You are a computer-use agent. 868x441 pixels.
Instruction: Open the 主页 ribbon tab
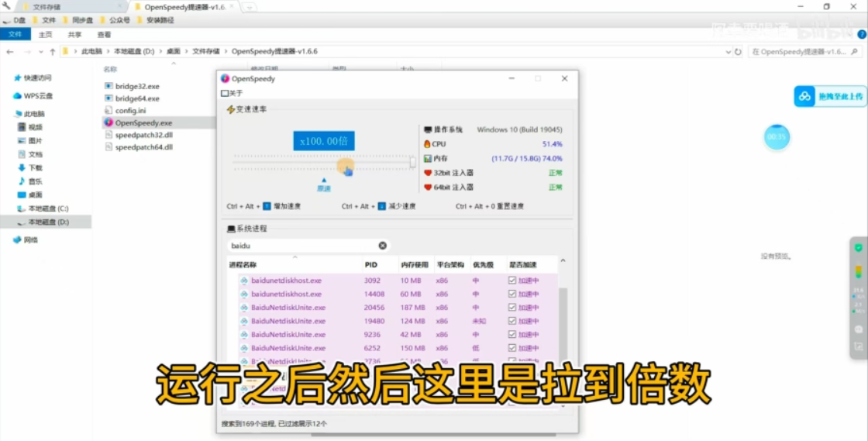pos(46,34)
